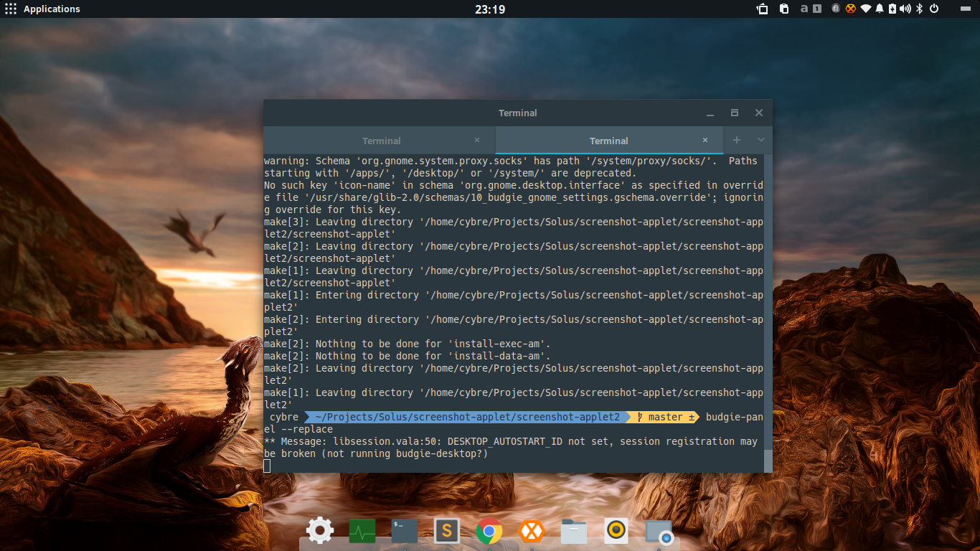This screenshot has height=551, width=980.
Task: Launch Sublime Text from the dock
Action: (x=447, y=531)
